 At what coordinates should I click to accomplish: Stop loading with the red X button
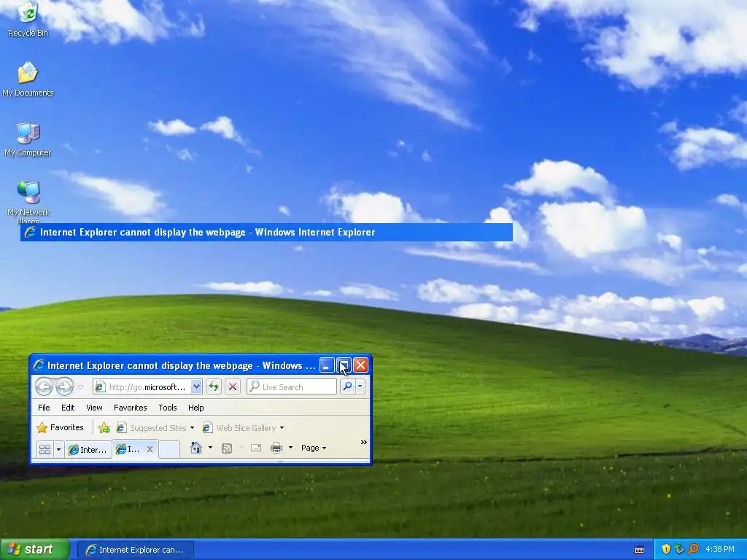point(233,386)
